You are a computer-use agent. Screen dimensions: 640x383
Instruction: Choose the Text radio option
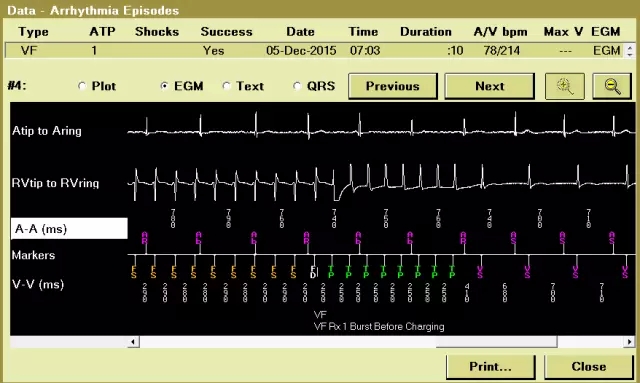pos(227,86)
